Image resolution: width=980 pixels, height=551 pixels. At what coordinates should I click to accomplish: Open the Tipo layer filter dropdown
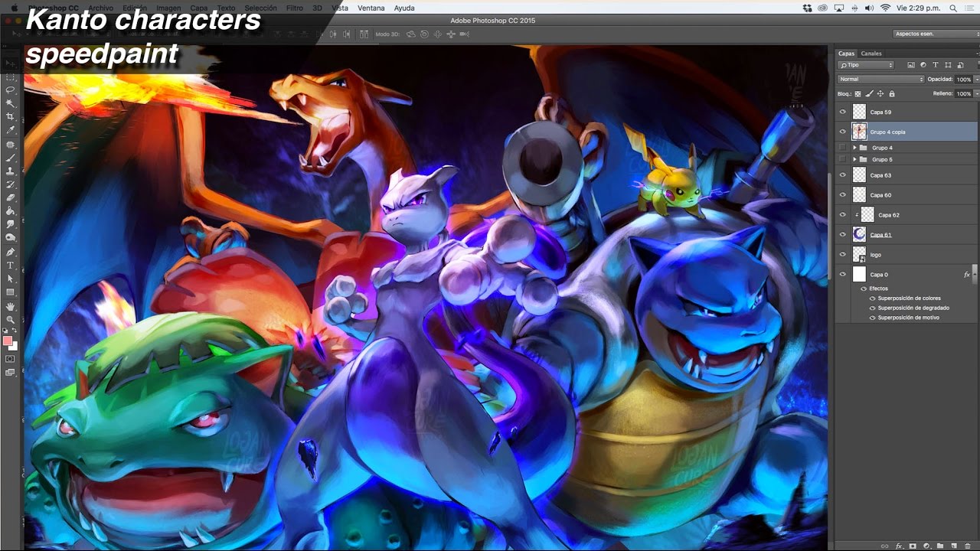pyautogui.click(x=866, y=65)
